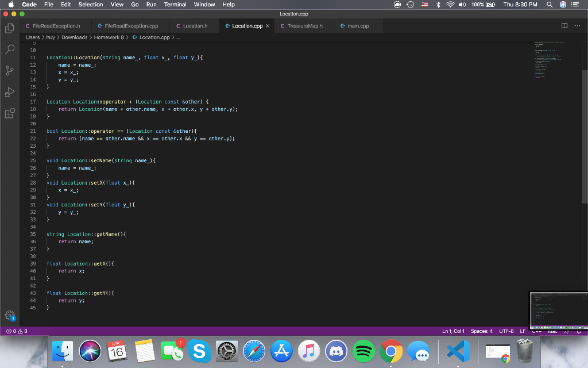Screen dimensions: 588x368
Task: Open the Search view in sidebar
Action: [9, 49]
